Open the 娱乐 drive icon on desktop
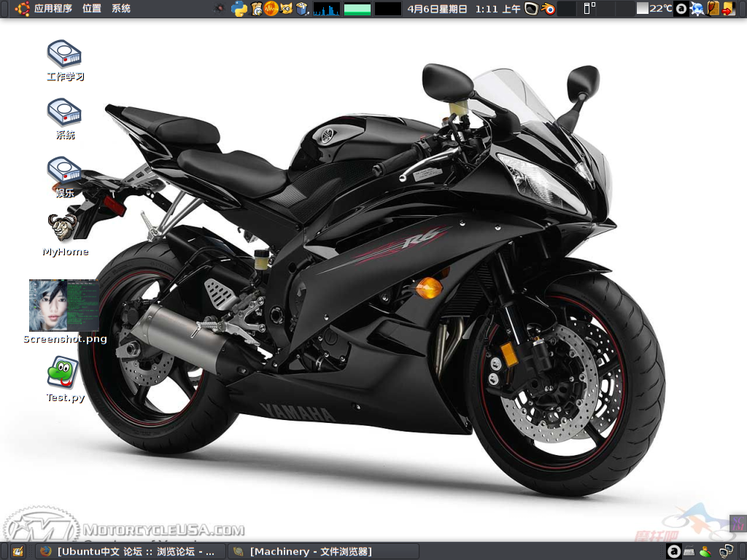 click(65, 177)
